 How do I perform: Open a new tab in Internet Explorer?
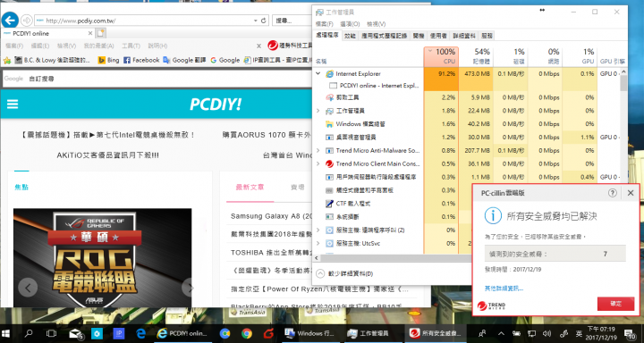tap(100, 33)
